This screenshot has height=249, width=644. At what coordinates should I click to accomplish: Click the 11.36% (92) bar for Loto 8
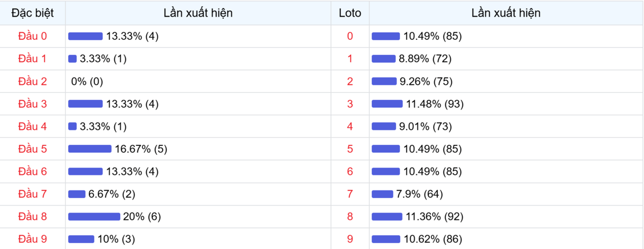pos(387,217)
